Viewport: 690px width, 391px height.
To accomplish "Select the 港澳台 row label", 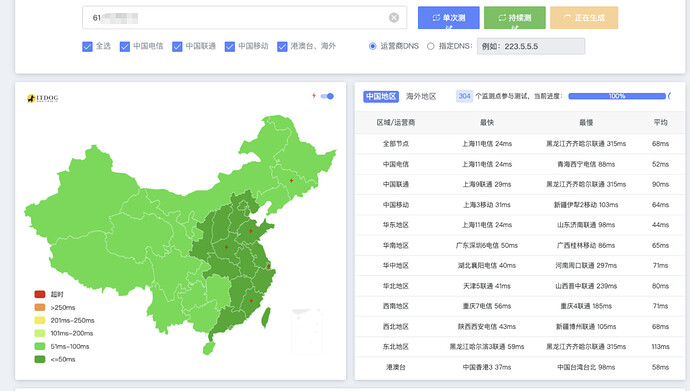I will 396,367.
